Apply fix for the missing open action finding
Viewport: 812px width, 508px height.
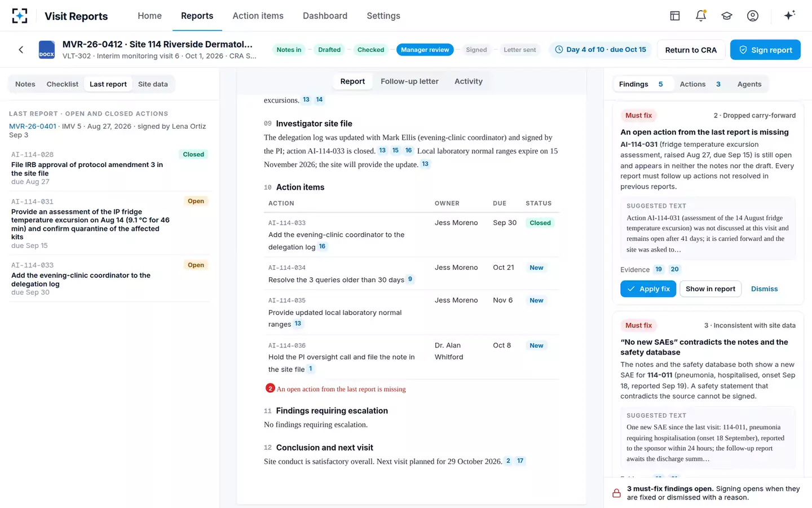[x=648, y=289]
